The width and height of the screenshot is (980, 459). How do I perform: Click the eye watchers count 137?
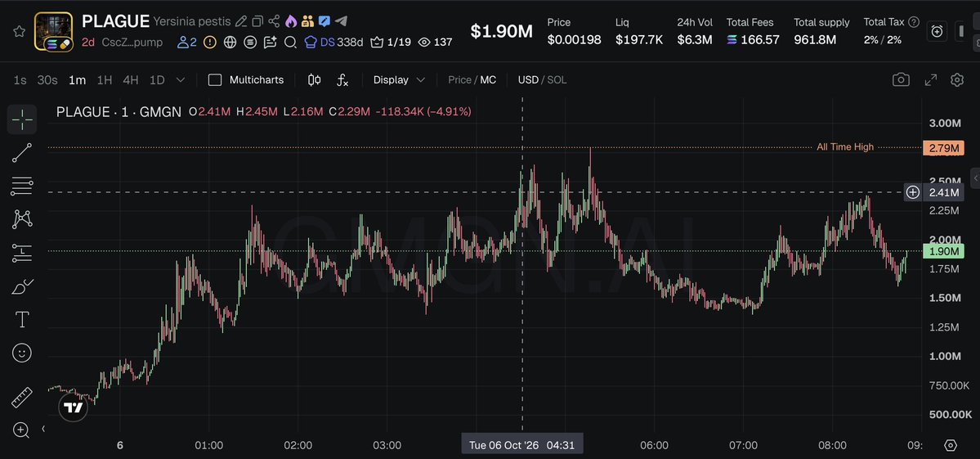pos(434,43)
